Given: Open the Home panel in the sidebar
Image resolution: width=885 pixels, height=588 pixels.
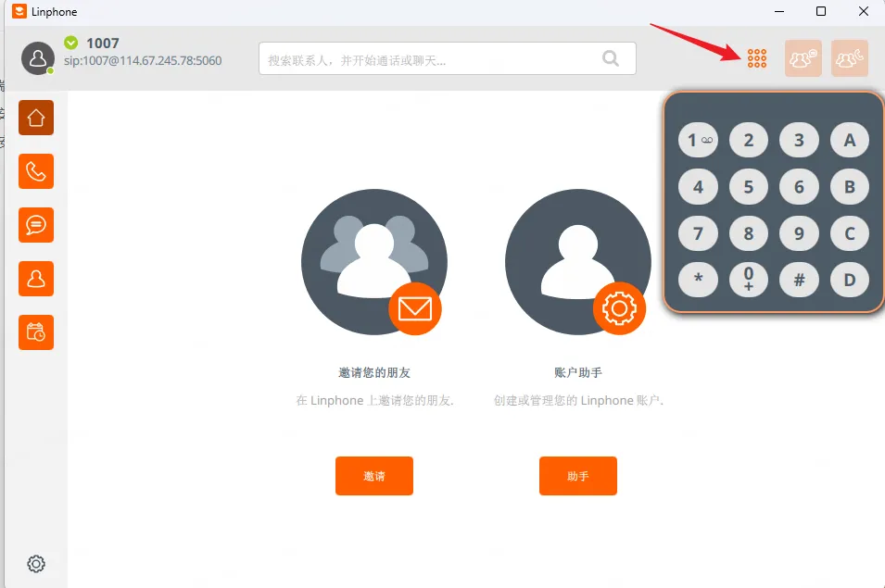Looking at the screenshot, I should 35,118.
